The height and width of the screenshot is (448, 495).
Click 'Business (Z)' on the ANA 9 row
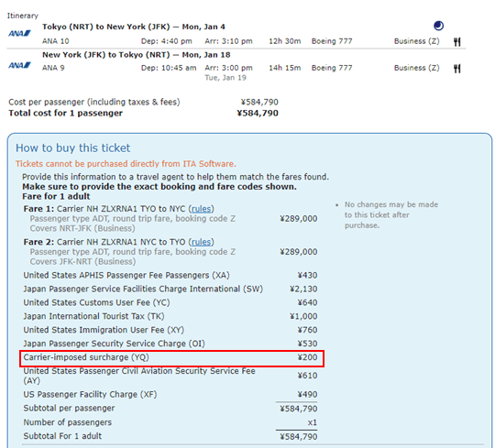click(x=417, y=68)
